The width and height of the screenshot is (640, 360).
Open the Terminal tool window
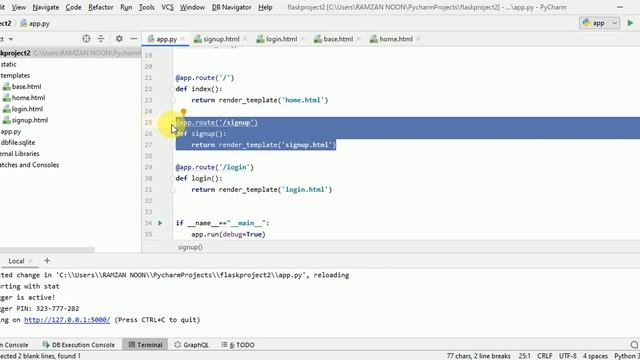pyautogui.click(x=146, y=345)
